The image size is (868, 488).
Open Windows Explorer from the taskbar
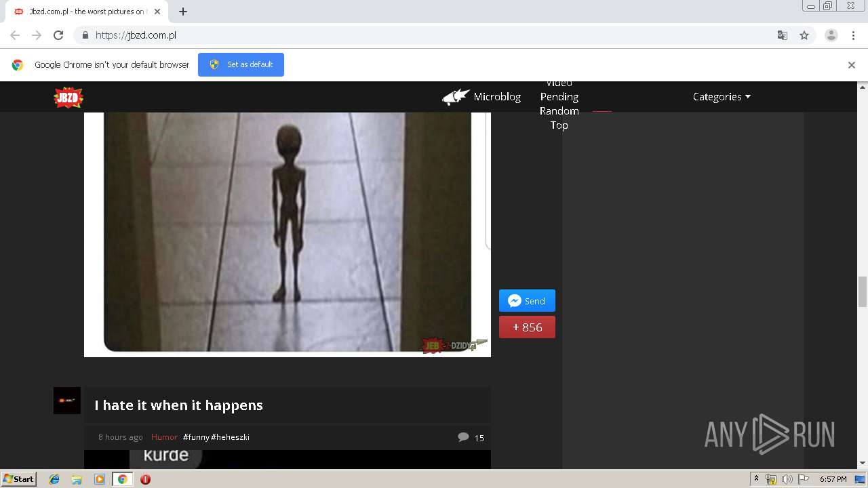tap(77, 479)
